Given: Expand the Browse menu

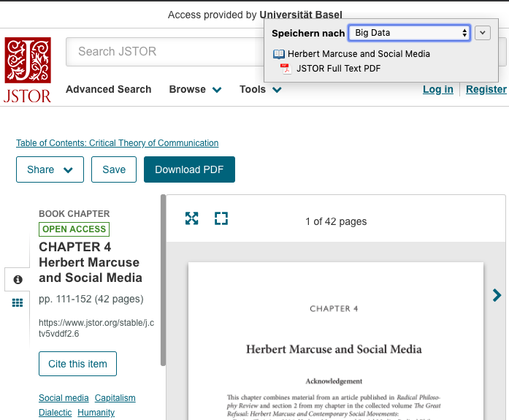Looking at the screenshot, I should pyautogui.click(x=195, y=89).
